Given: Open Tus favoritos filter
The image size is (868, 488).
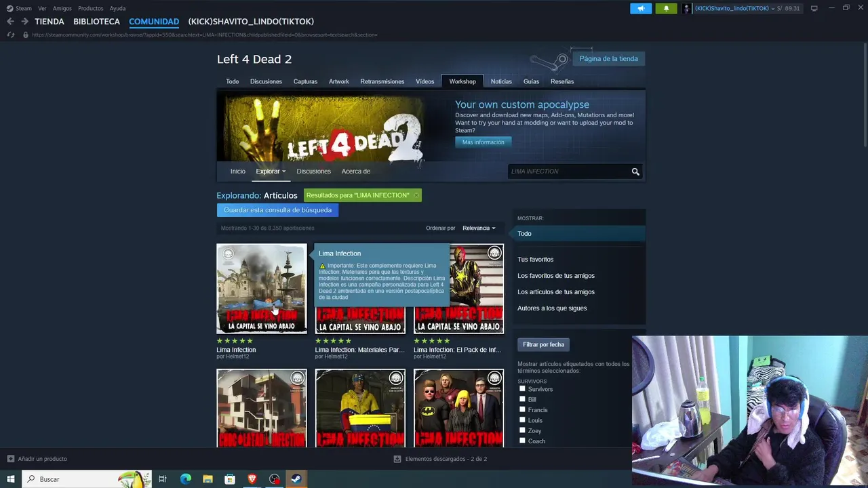Looking at the screenshot, I should coord(536,260).
